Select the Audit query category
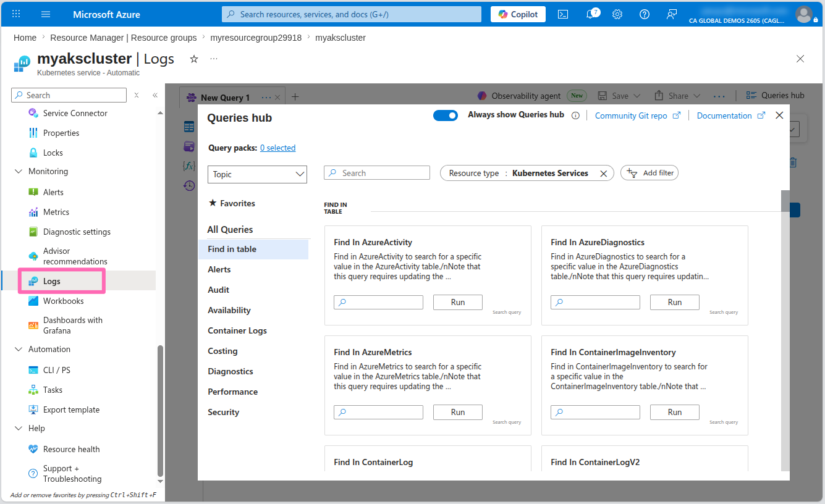This screenshot has height=504, width=825. (x=219, y=290)
